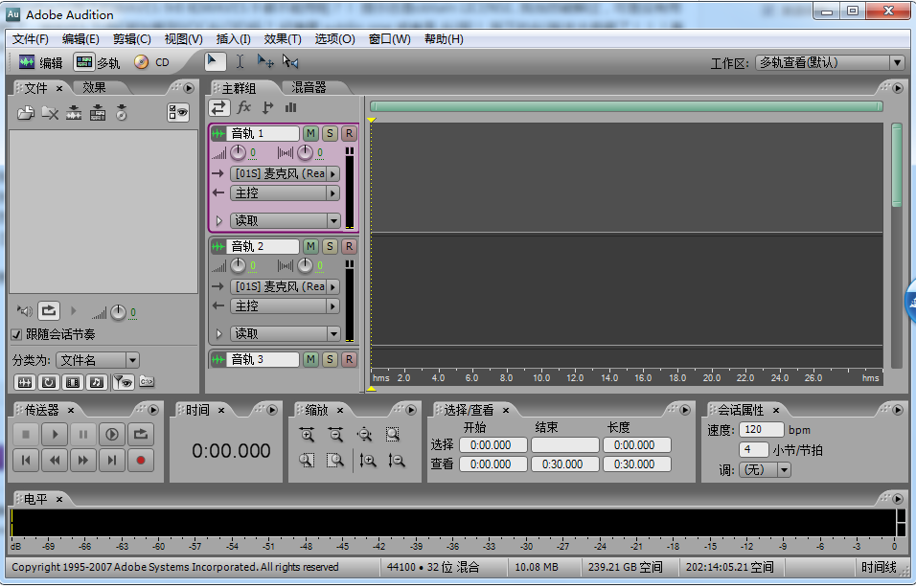The width and height of the screenshot is (916, 588).
Task: Click the Fast Forward transport button
Action: click(83, 460)
